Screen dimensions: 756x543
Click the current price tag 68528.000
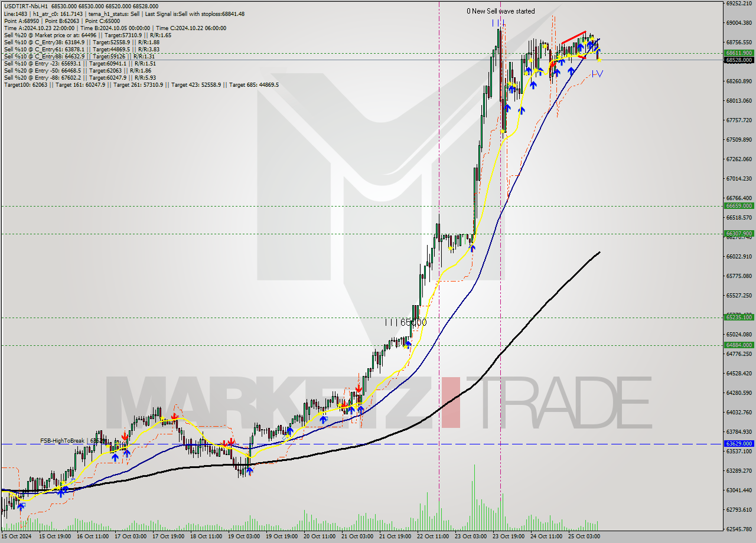(739, 60)
